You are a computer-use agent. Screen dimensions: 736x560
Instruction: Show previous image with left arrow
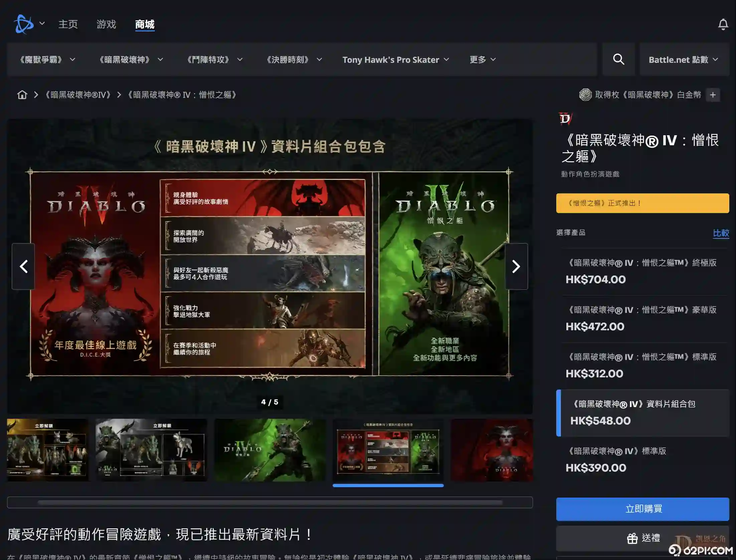click(x=24, y=266)
